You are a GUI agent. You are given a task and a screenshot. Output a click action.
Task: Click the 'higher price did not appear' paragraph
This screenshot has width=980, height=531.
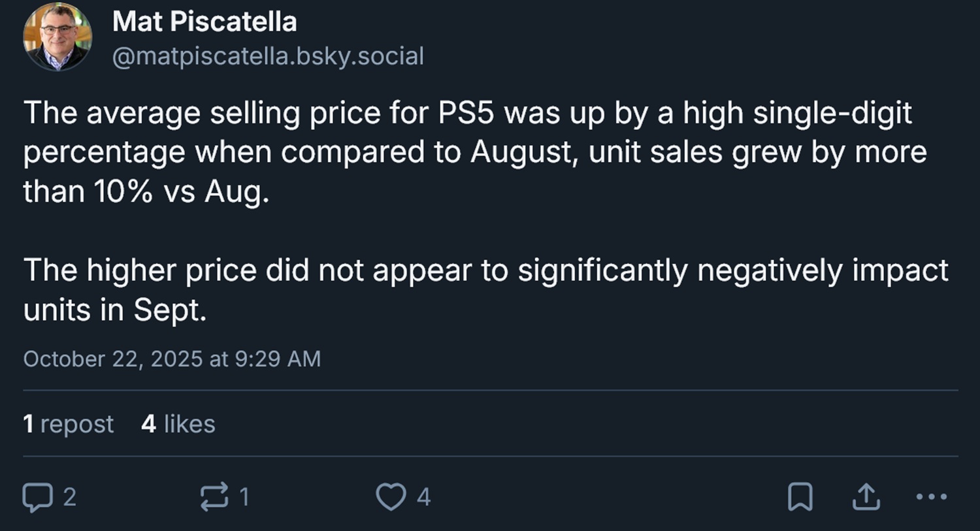pyautogui.click(x=485, y=270)
